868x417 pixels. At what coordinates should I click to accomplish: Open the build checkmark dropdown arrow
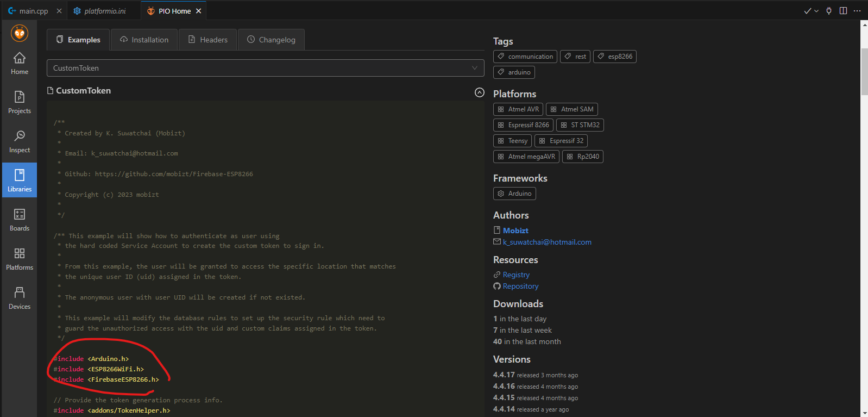tap(816, 11)
